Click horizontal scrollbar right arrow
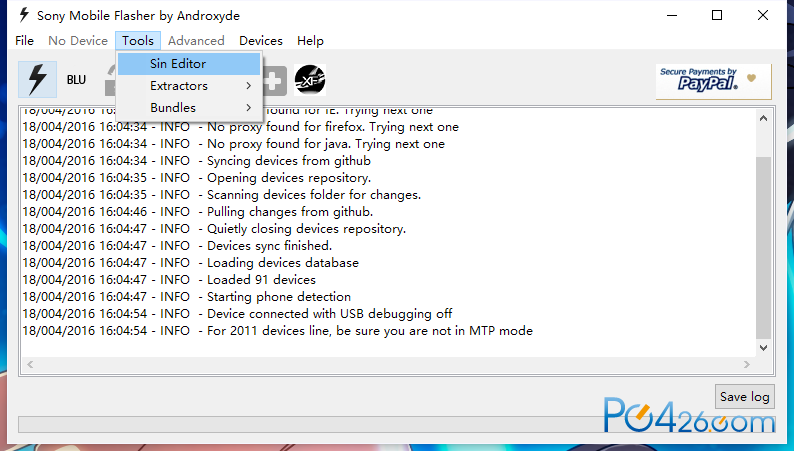This screenshot has height=451, width=794. [746, 364]
